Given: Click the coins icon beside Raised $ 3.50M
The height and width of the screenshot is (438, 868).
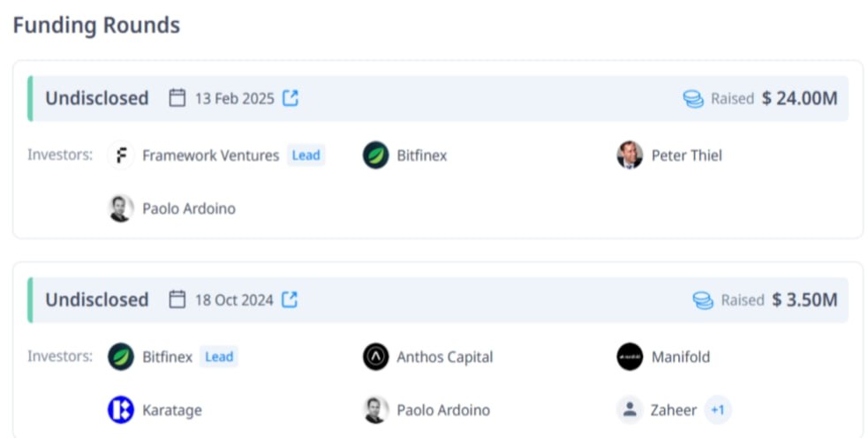Looking at the screenshot, I should point(703,300).
